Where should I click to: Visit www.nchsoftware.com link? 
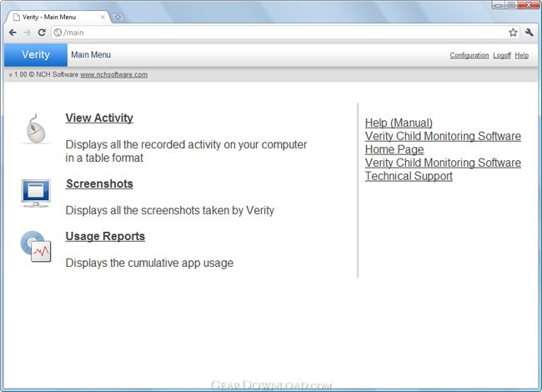(113, 75)
